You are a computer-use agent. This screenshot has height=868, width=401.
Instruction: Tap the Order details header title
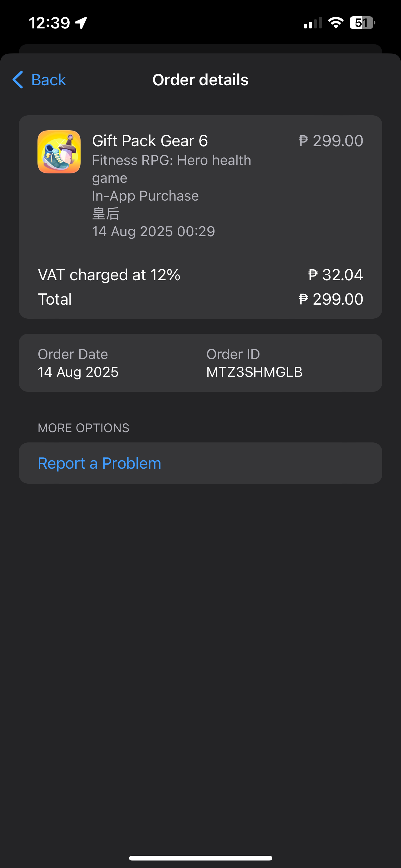[200, 80]
